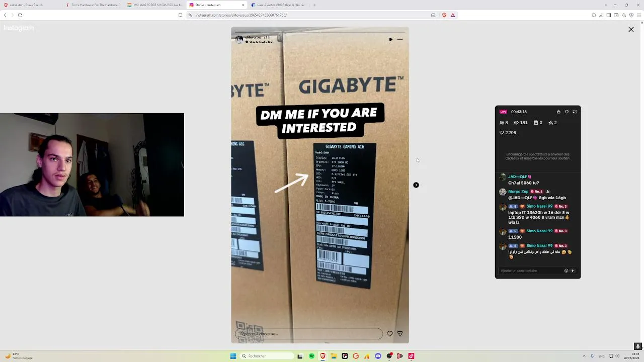
Task: Click the '11500' chat message
Action: (515, 237)
